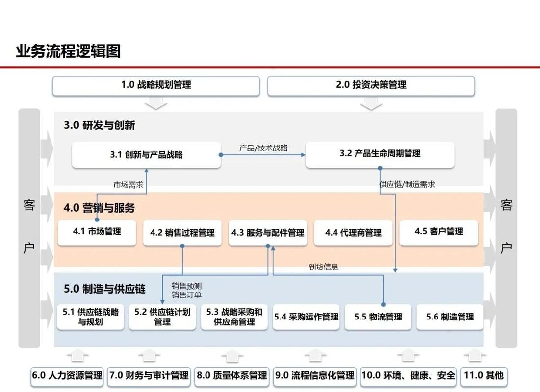Click the 5.1 供应链战略与规划 box

(91, 317)
